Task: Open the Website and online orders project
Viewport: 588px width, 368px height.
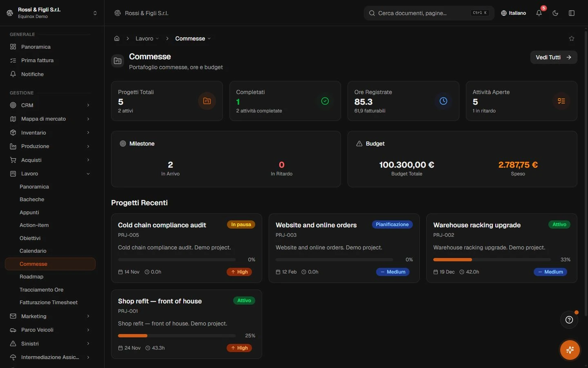Action: click(x=344, y=248)
